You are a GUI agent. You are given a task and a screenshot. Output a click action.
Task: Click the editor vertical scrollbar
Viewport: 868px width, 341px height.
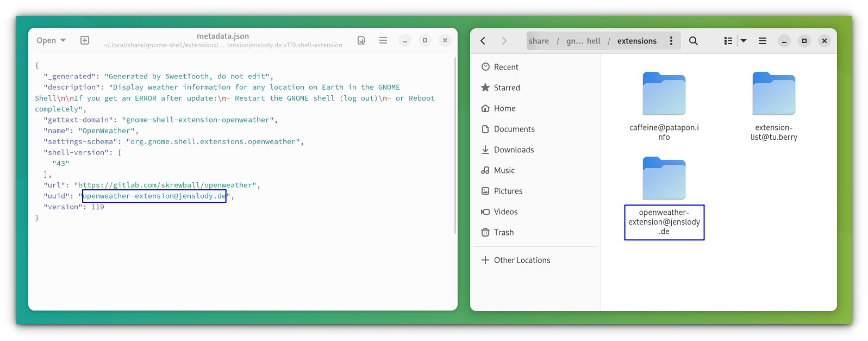click(455, 145)
